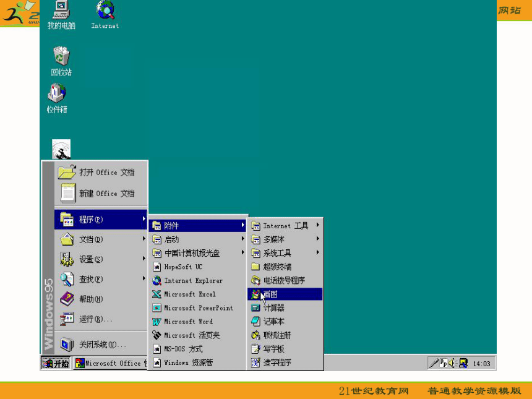Expand the 启动 submenu arrow

(242, 239)
